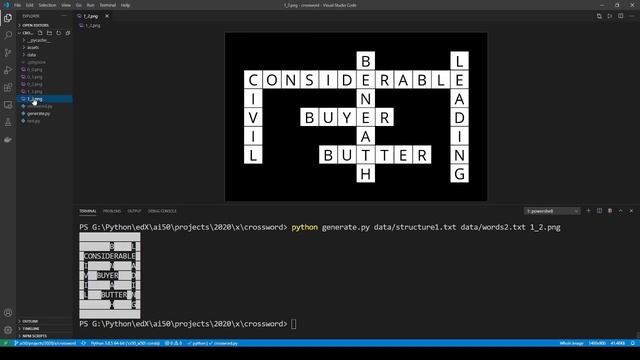
Task: Open the Run menu
Action: (x=91, y=5)
